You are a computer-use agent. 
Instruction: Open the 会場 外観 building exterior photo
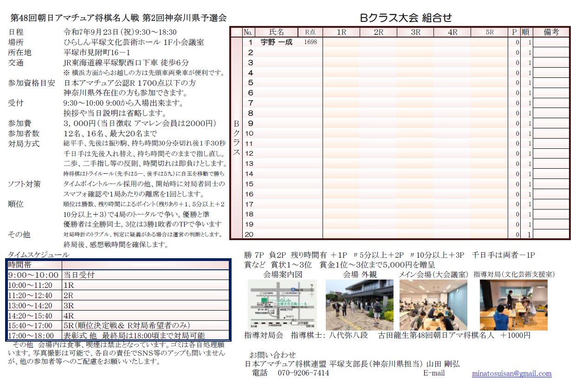360,305
